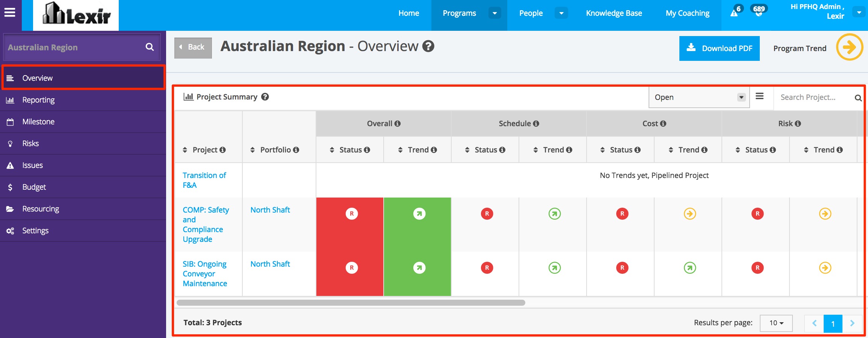Screen dimensions: 868x338
Task: Sort by the Portfolio column
Action: point(253,150)
